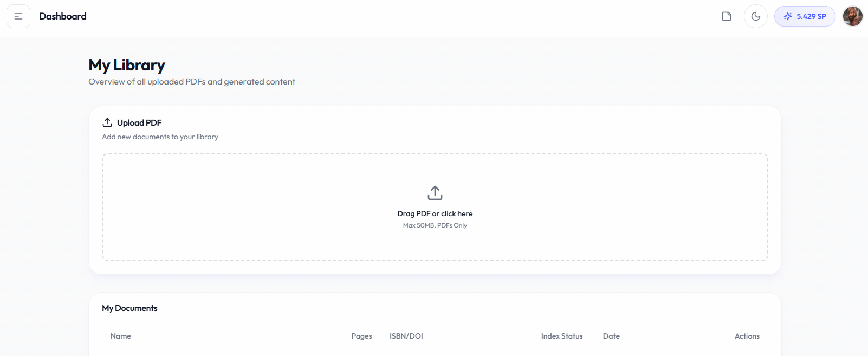This screenshot has width=868, height=356.
Task: Toggle the sidebar menu button
Action: tap(18, 16)
